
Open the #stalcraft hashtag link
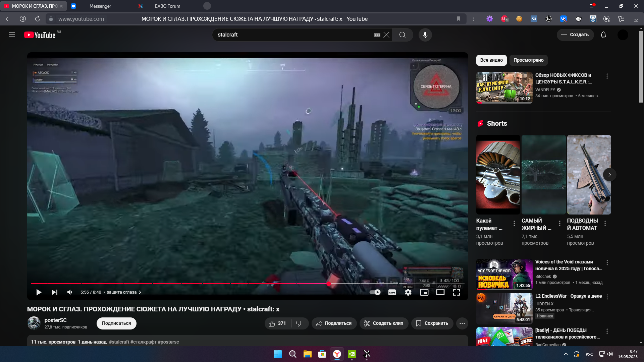119,342
